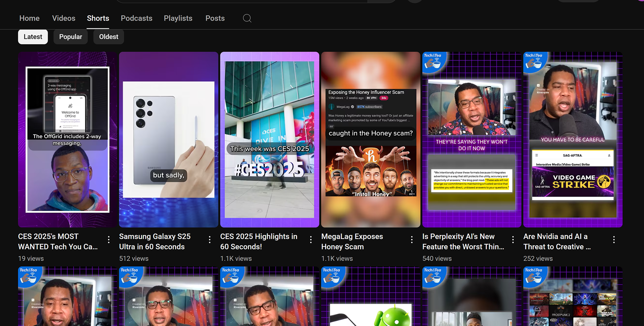Go to the Playlists tab
The height and width of the screenshot is (326, 644).
[178, 18]
